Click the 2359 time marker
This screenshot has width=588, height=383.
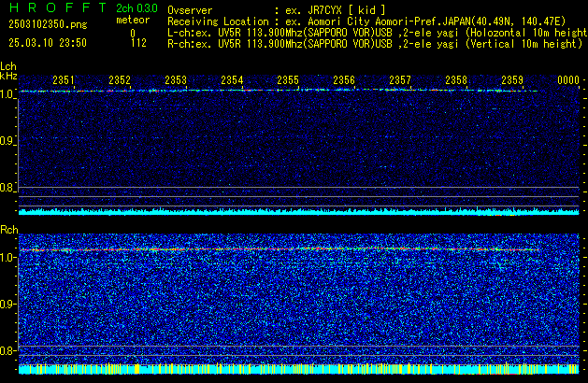[512, 80]
